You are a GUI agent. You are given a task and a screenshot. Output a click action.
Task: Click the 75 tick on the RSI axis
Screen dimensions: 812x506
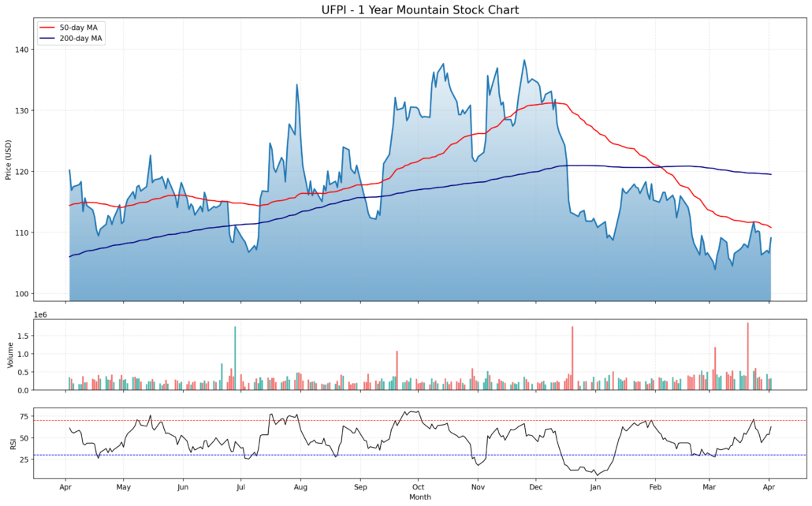[x=24, y=416]
